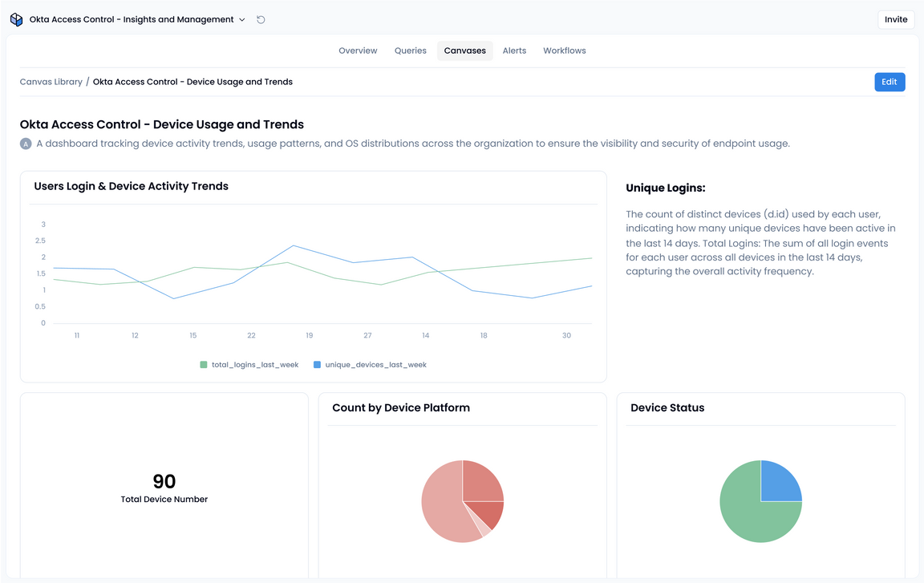Toggle total_logins_last_week legend green swatch
Viewport: 924px width, 583px height.
pos(203,365)
